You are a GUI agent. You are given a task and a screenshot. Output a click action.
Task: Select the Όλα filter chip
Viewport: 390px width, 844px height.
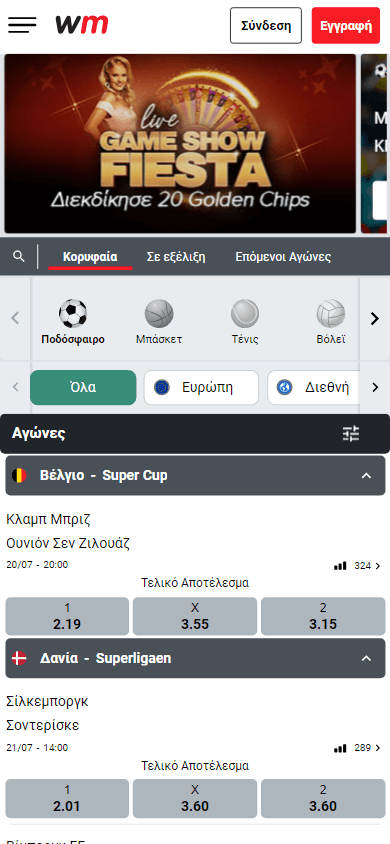click(x=83, y=388)
